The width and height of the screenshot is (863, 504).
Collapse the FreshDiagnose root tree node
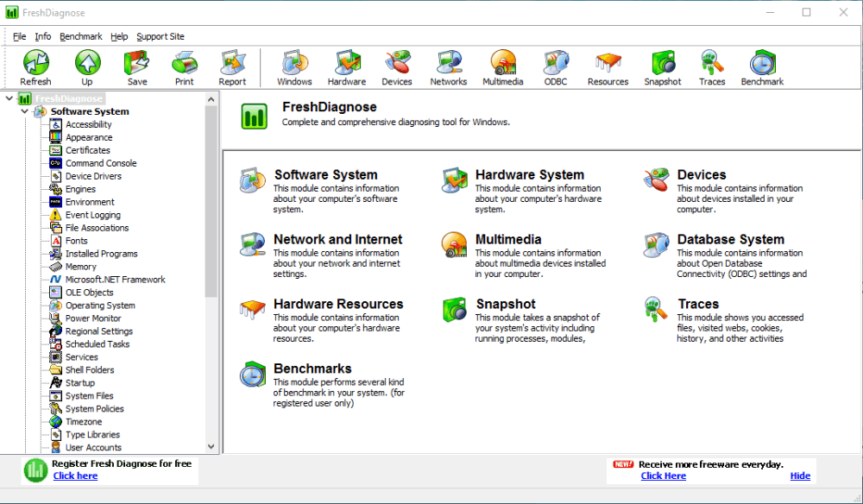9,98
